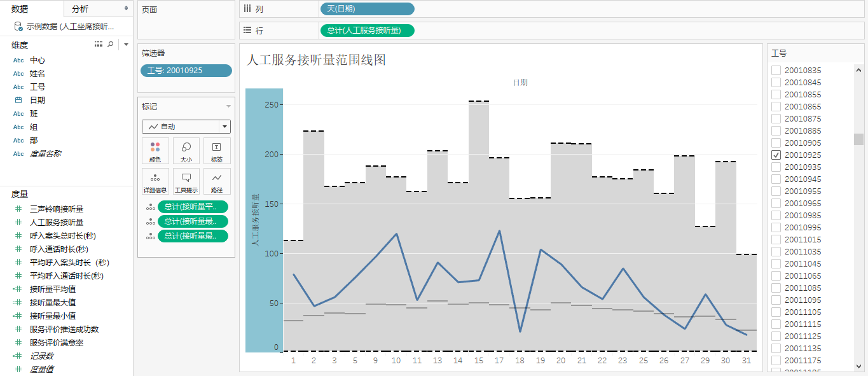
Task: Click the data source icon beside 示例数据
Action: pyautogui.click(x=18, y=27)
